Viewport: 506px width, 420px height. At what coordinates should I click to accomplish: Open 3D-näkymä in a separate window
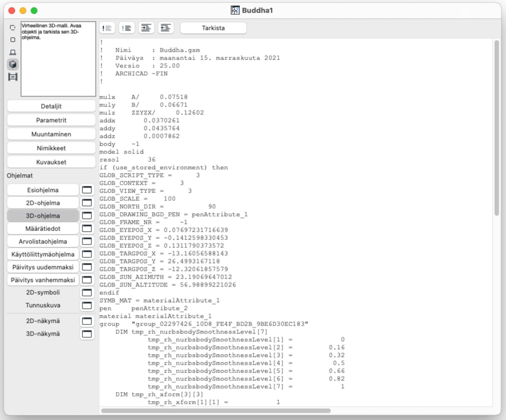click(87, 334)
